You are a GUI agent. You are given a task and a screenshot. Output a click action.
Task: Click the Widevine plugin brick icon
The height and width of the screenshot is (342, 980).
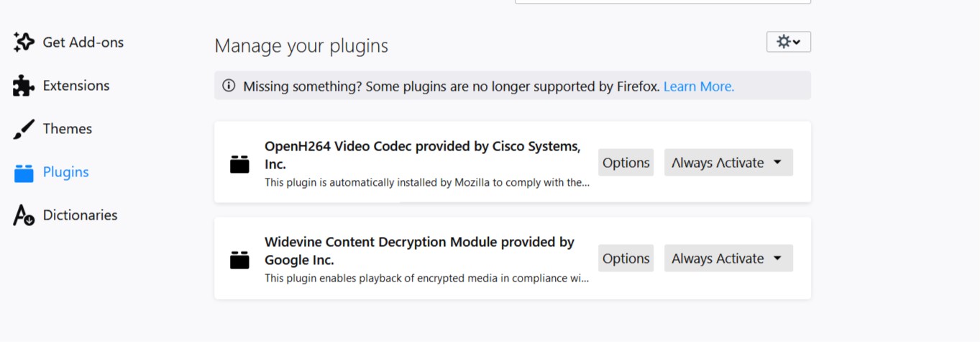click(x=239, y=260)
